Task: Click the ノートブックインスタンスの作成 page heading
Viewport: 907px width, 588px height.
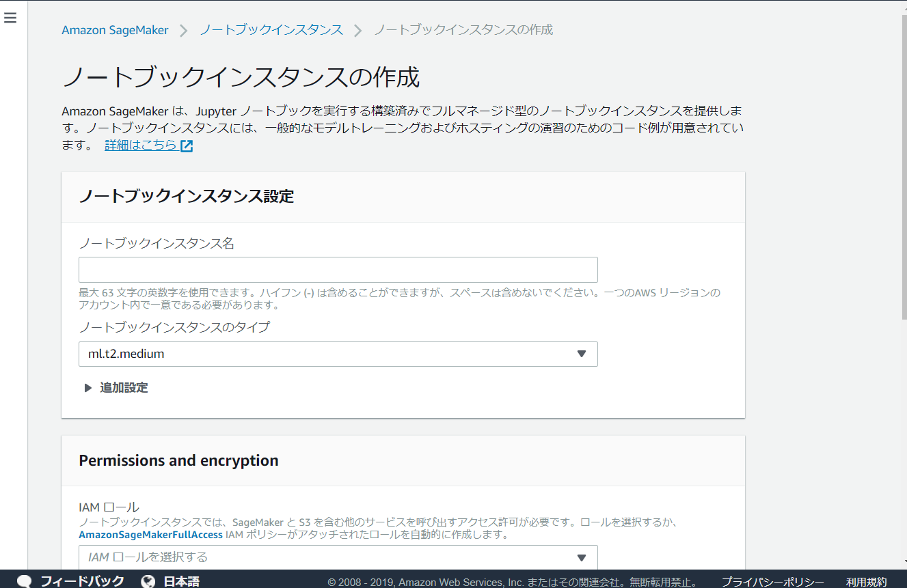Action: (x=241, y=78)
